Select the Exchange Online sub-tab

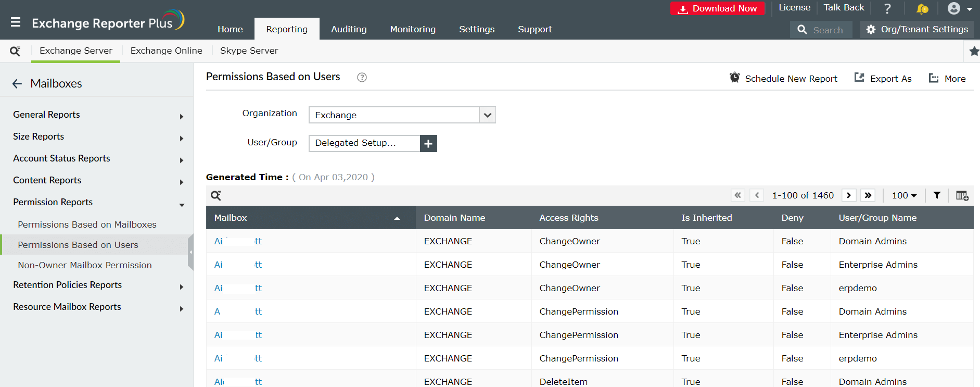(166, 51)
